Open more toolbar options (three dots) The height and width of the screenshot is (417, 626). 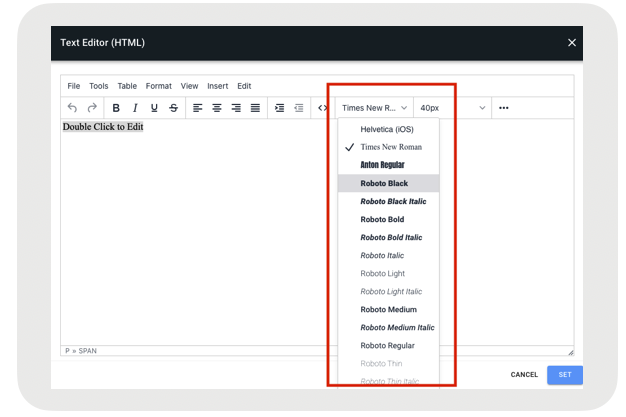[x=504, y=108]
